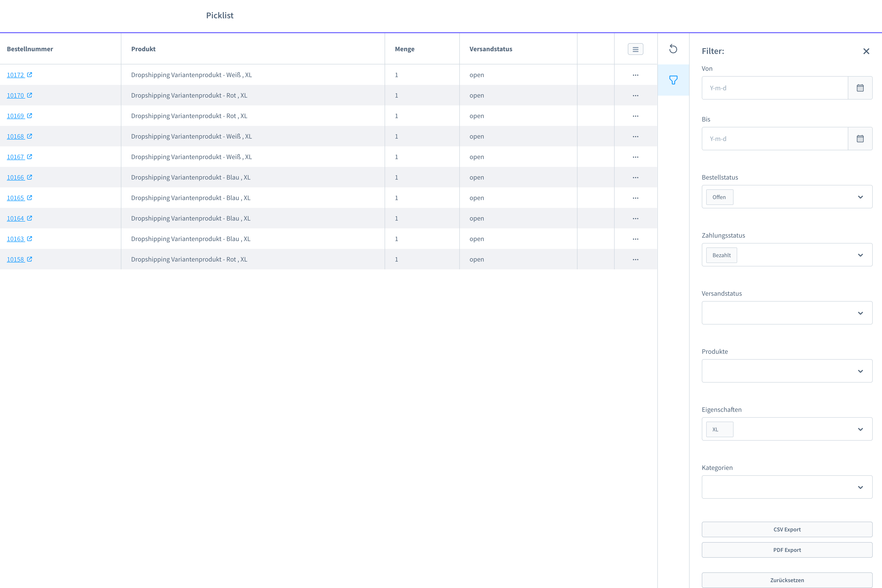Click the external-link icon next to 10172
Screen dimensions: 882x588
[30, 75]
